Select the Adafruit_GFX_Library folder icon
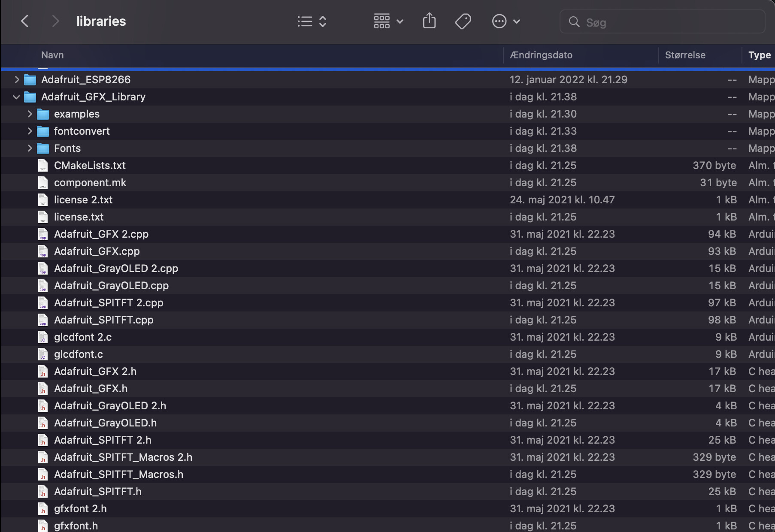The width and height of the screenshot is (775, 532). click(30, 97)
